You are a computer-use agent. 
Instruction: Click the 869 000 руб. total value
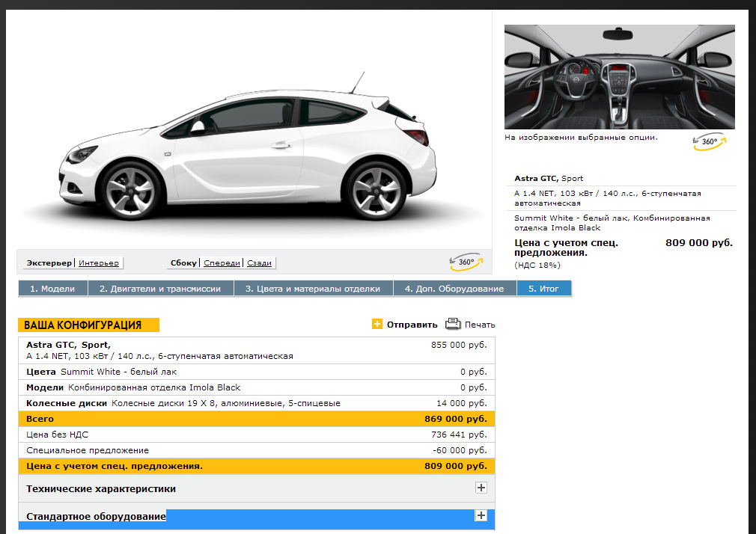(456, 419)
